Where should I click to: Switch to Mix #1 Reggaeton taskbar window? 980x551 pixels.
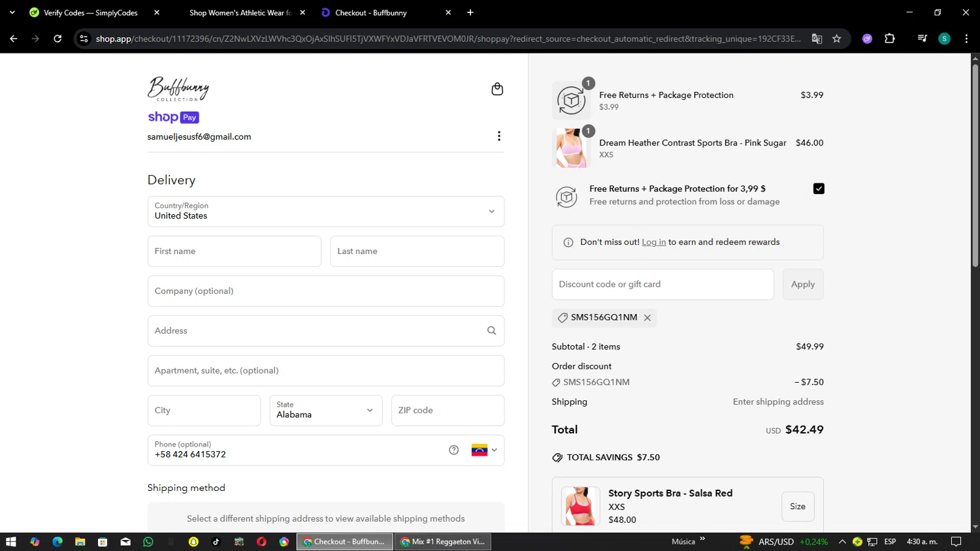442,542
